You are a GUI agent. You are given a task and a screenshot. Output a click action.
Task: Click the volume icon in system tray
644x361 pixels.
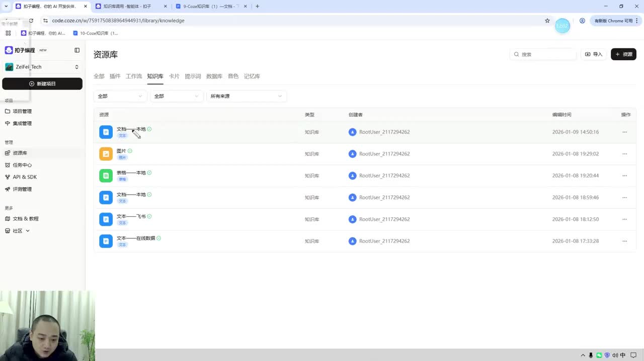615,355
